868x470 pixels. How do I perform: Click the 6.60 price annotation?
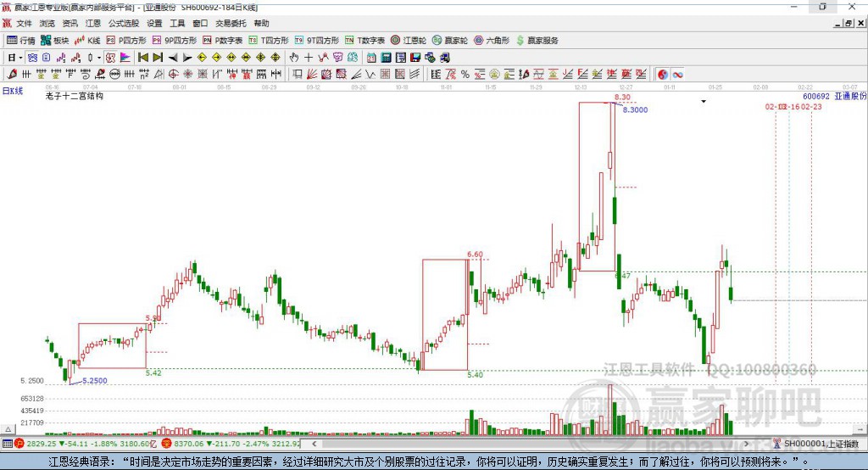[475, 255]
